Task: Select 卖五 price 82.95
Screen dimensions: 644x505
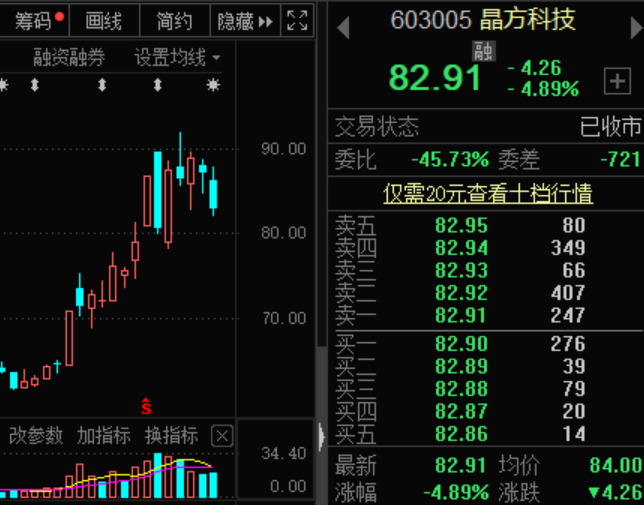Action: (x=462, y=225)
